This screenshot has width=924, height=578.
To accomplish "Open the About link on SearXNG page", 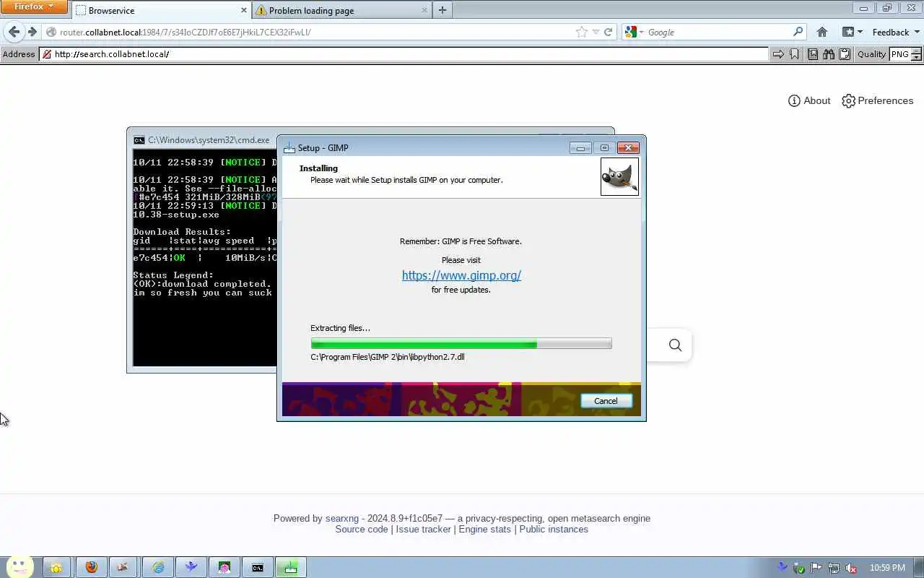I will (809, 100).
